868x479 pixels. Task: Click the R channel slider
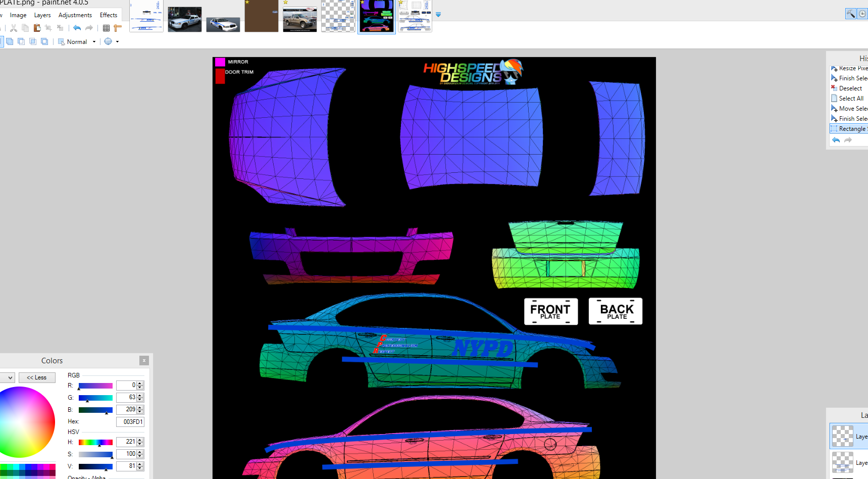(95, 386)
